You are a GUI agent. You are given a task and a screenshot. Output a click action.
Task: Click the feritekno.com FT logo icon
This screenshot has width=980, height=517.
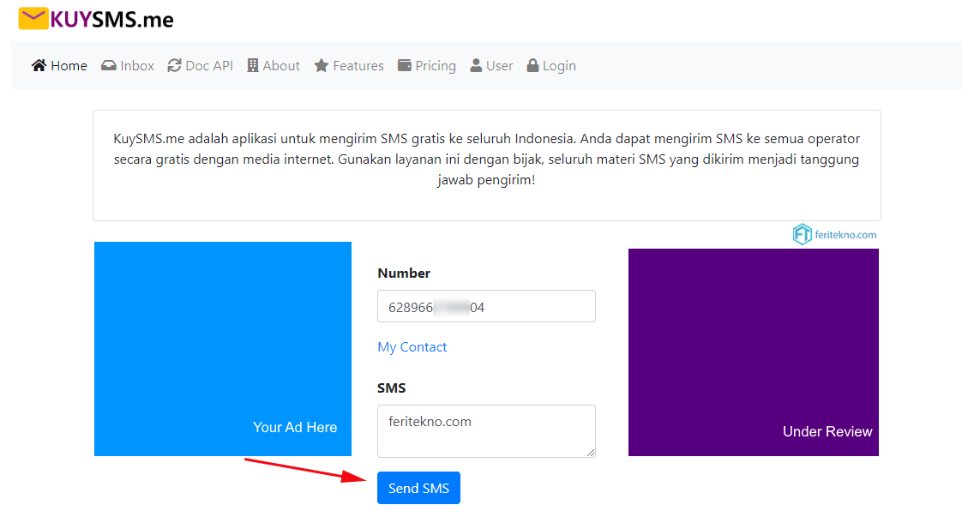pos(802,234)
